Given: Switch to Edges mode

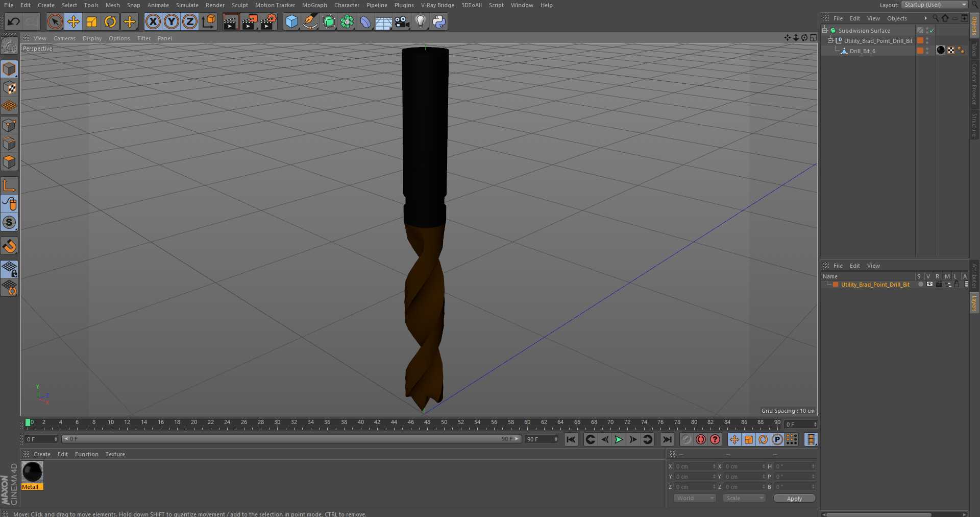Looking at the screenshot, I should (9, 144).
